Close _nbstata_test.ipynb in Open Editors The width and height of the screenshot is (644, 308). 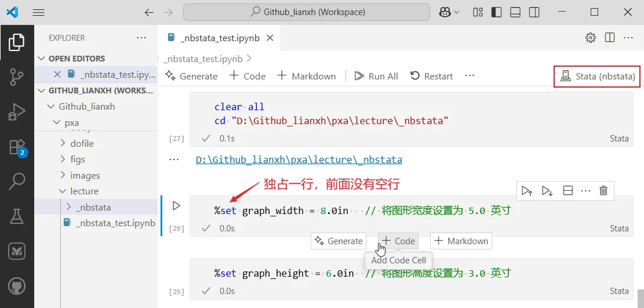(57, 74)
